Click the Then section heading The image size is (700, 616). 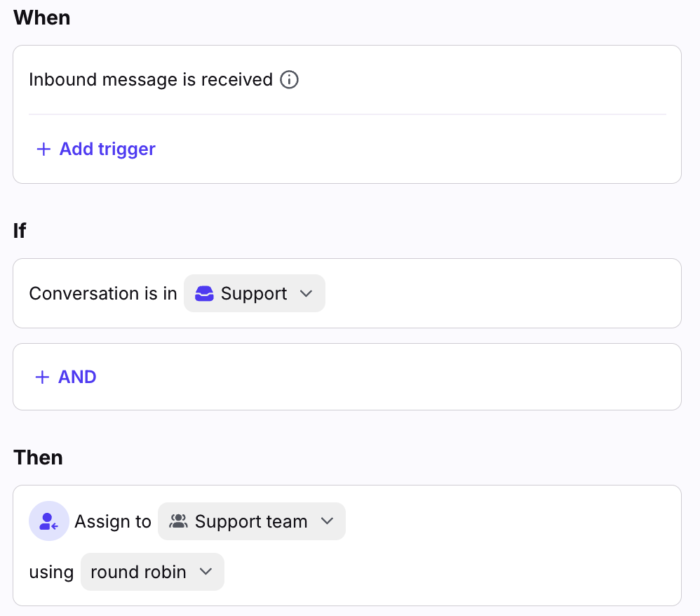pos(38,457)
